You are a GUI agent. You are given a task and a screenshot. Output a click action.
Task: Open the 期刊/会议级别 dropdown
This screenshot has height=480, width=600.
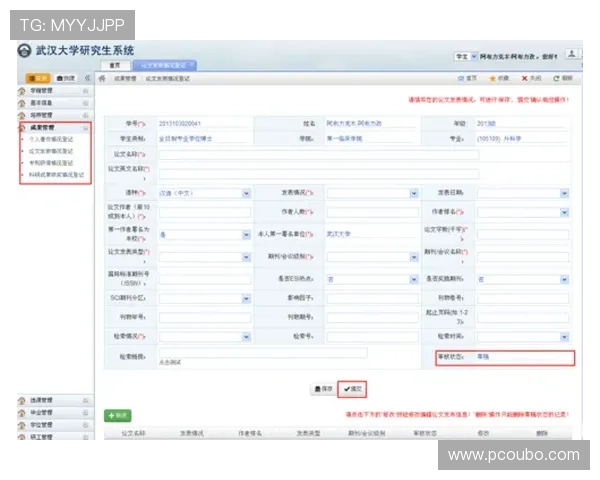pyautogui.click(x=414, y=257)
